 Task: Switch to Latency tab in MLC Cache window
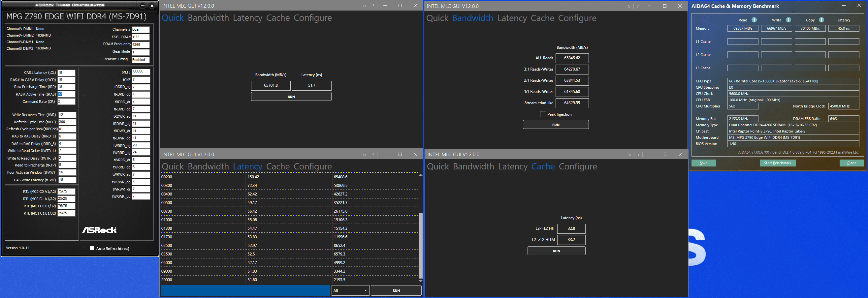(x=513, y=166)
